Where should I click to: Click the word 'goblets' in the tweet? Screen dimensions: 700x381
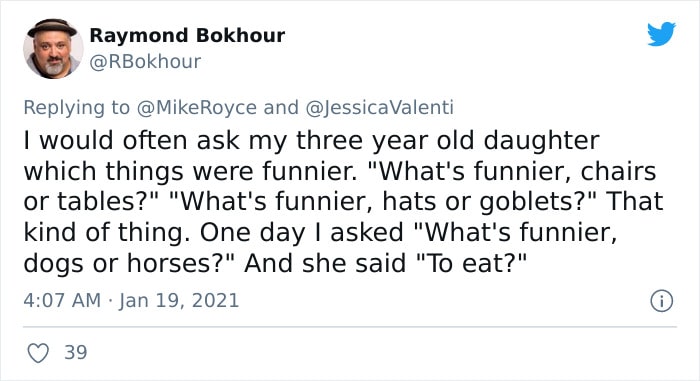[x=525, y=202]
